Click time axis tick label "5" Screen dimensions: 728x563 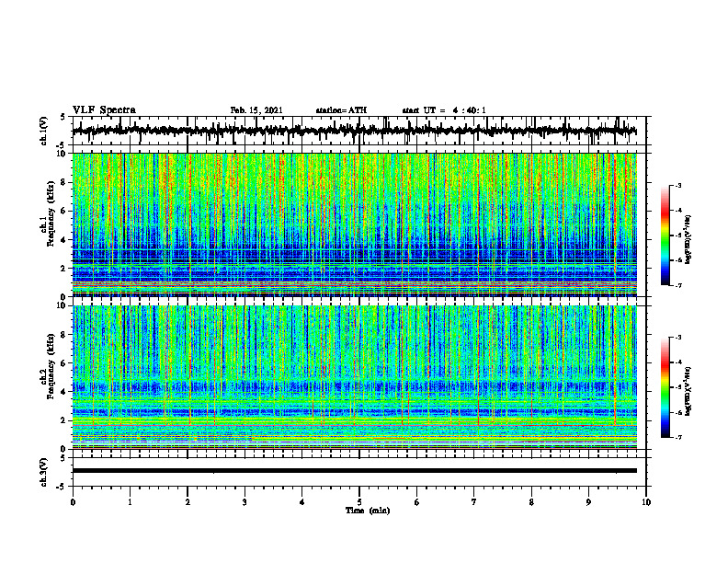[x=359, y=502]
